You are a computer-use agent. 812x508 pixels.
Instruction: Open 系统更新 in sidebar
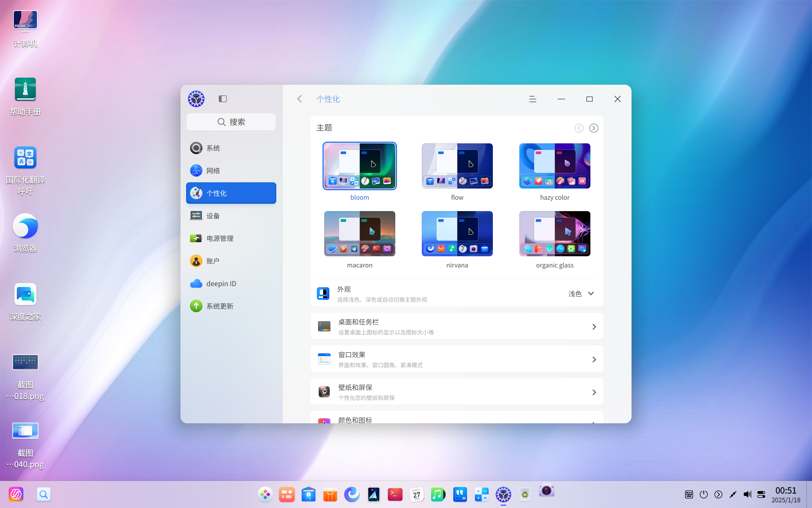point(231,306)
